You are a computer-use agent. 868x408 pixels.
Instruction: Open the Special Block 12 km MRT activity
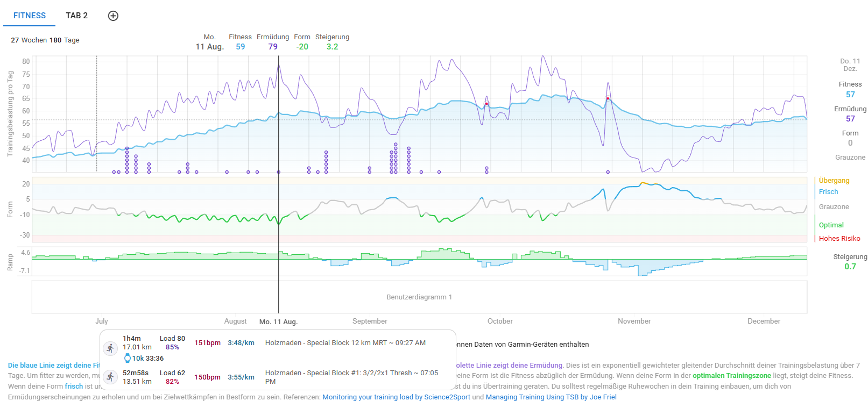click(345, 343)
